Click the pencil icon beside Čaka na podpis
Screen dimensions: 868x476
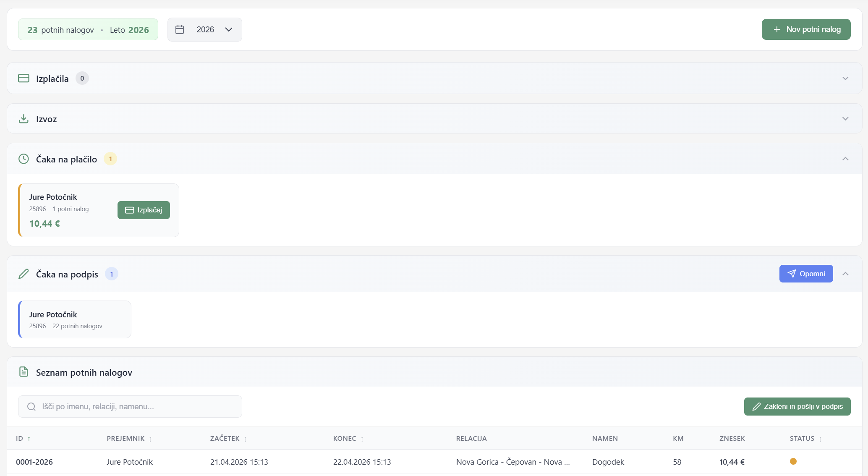click(x=24, y=274)
